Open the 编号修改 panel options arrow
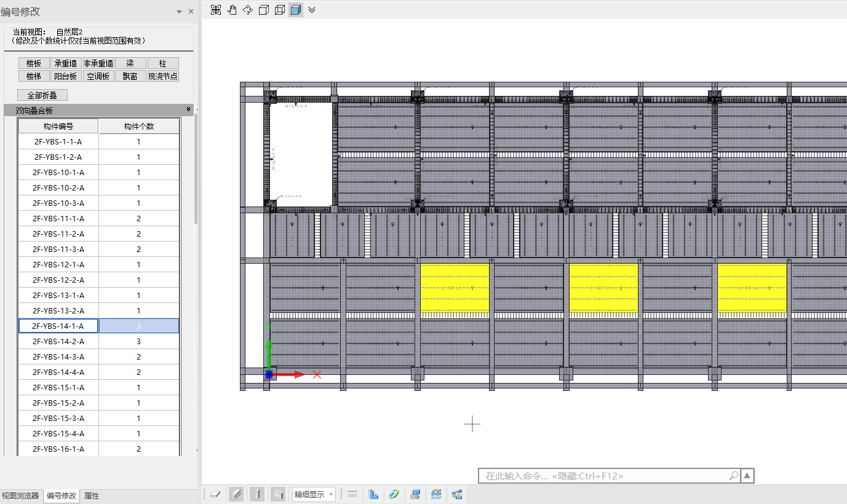This screenshot has width=847, height=504. coord(179,12)
